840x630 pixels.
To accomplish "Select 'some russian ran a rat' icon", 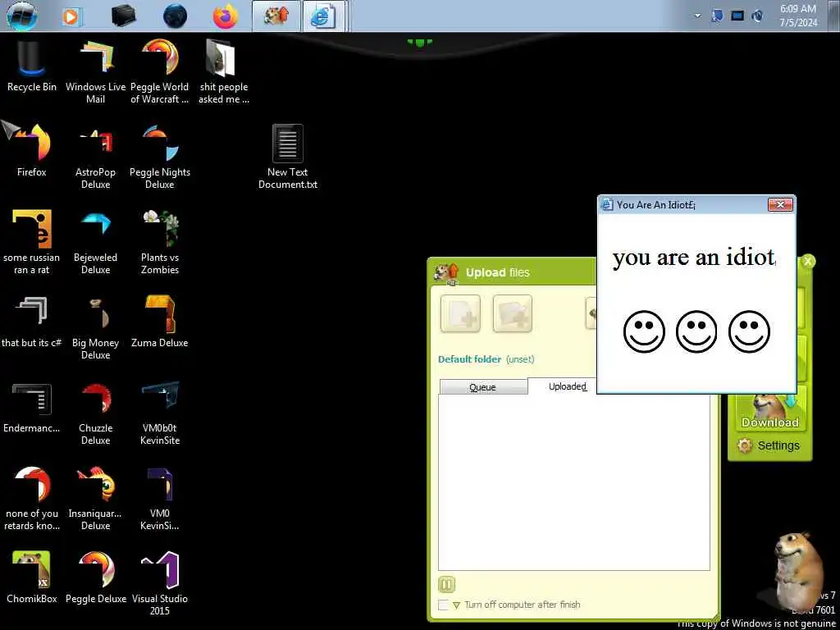I will (x=32, y=242).
